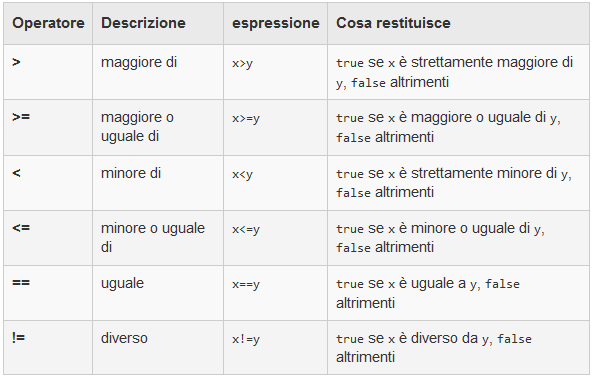Select the x>=y expression code
The height and width of the screenshot is (380, 595).
[246, 118]
